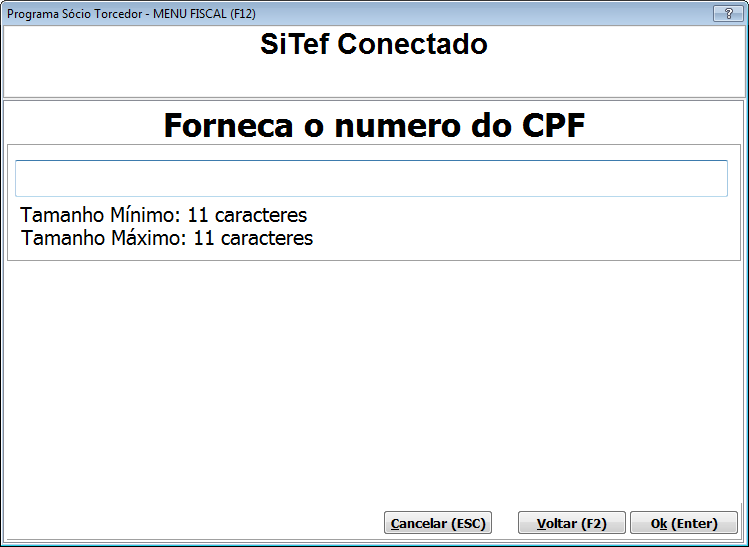Image resolution: width=749 pixels, height=547 pixels.
Task: Click the word CPF in the heading
Action: coord(553,125)
